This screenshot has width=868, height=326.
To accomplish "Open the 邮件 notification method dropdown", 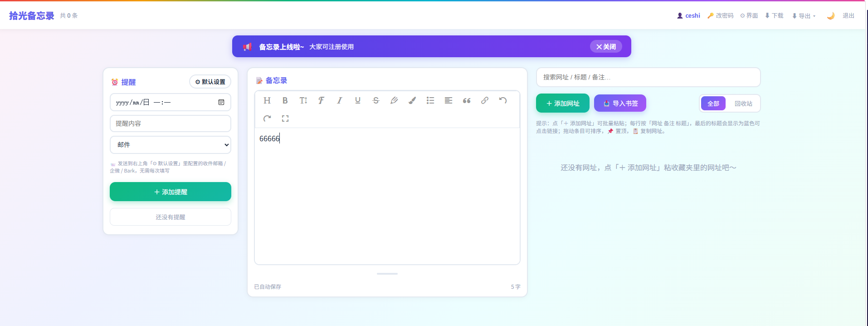I will click(x=171, y=145).
